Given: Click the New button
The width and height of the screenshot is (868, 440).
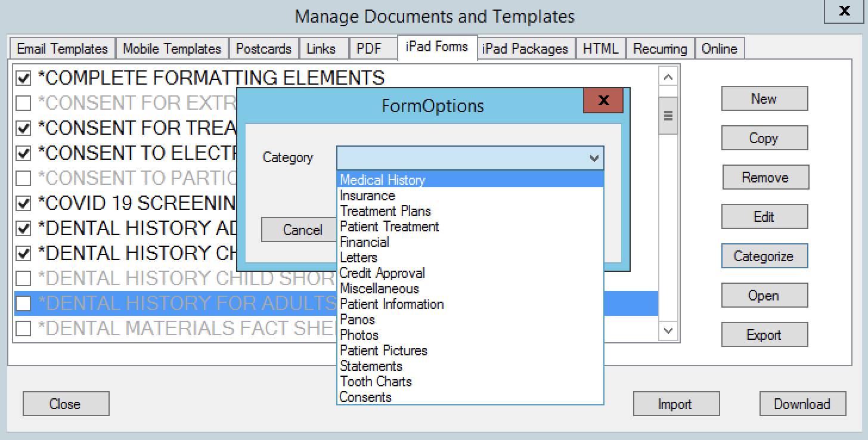Looking at the screenshot, I should coord(764,99).
